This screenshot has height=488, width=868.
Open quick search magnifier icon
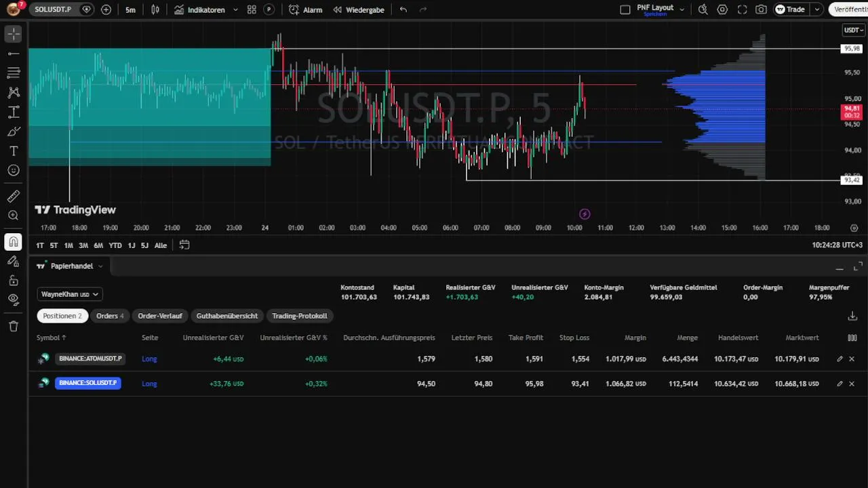(x=703, y=9)
